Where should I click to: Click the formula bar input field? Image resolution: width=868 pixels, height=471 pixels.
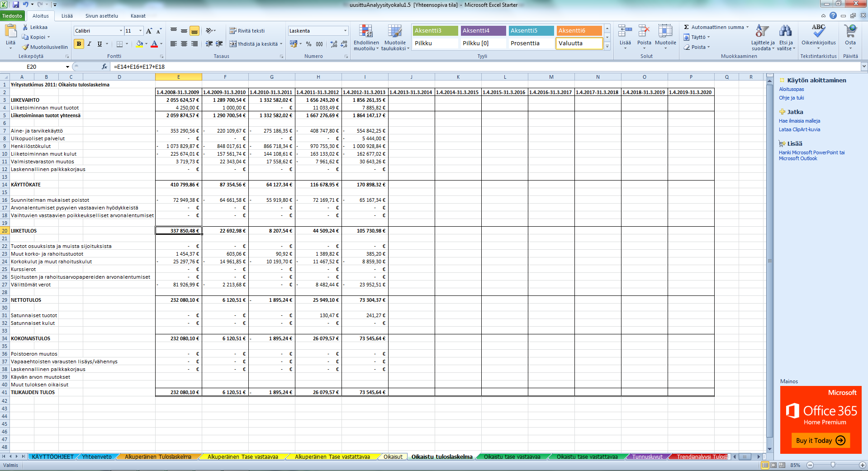point(486,67)
